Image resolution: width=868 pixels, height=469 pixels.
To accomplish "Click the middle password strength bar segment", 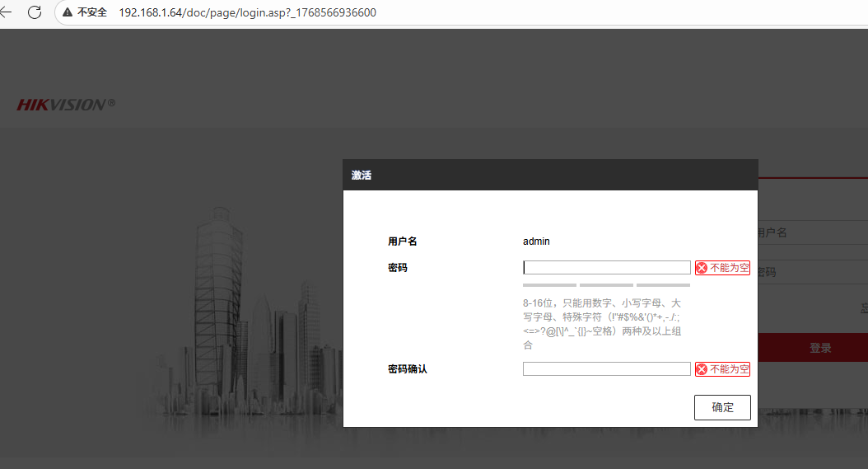I will coord(606,284).
